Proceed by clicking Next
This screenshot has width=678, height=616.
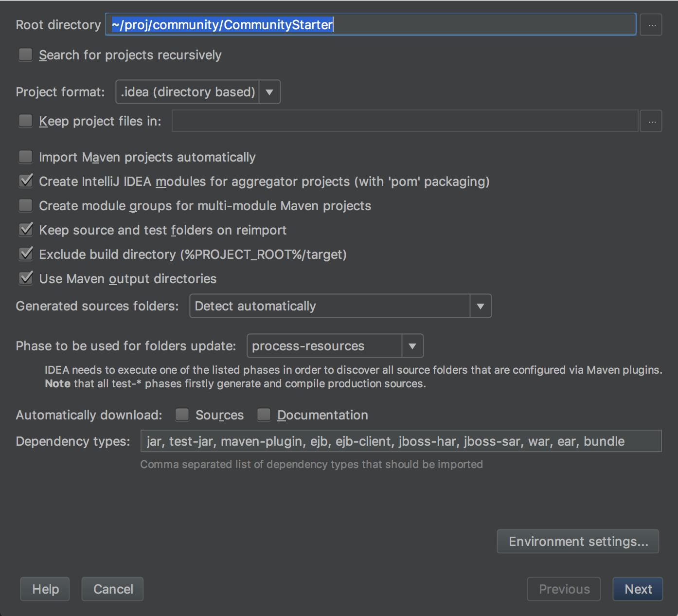pos(637,589)
